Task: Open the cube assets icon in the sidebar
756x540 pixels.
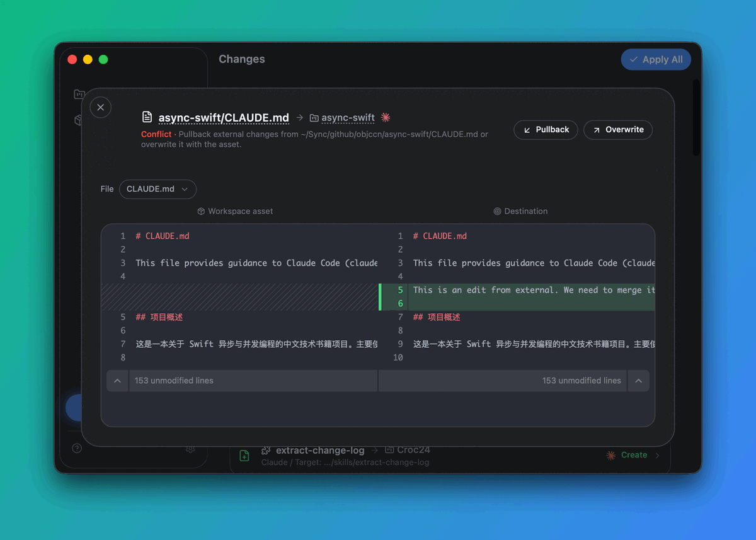Action: click(79, 120)
